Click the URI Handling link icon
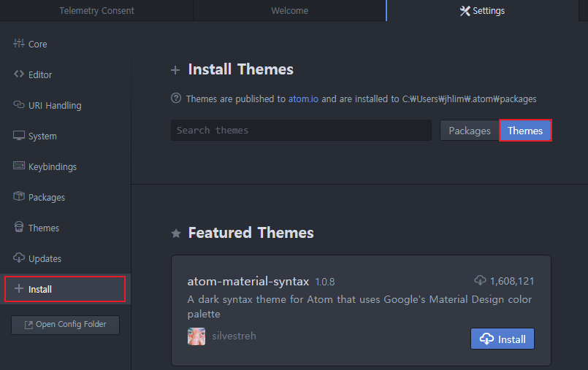Viewport: 588px width, 370px height. point(19,104)
